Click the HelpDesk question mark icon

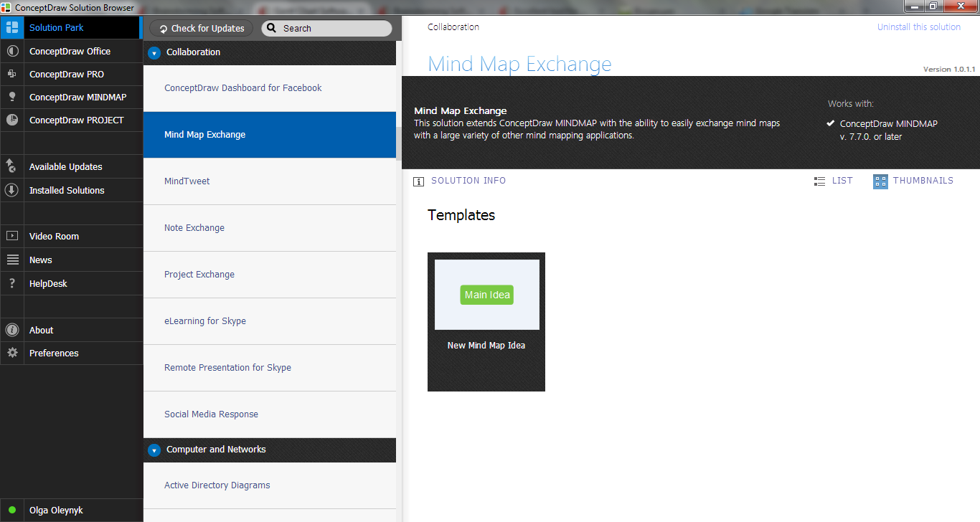pyautogui.click(x=11, y=284)
